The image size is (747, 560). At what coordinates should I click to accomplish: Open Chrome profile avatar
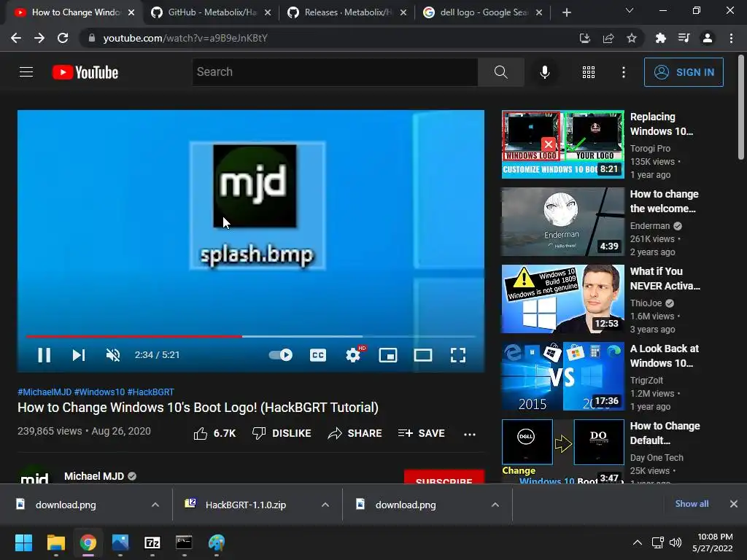click(x=708, y=38)
